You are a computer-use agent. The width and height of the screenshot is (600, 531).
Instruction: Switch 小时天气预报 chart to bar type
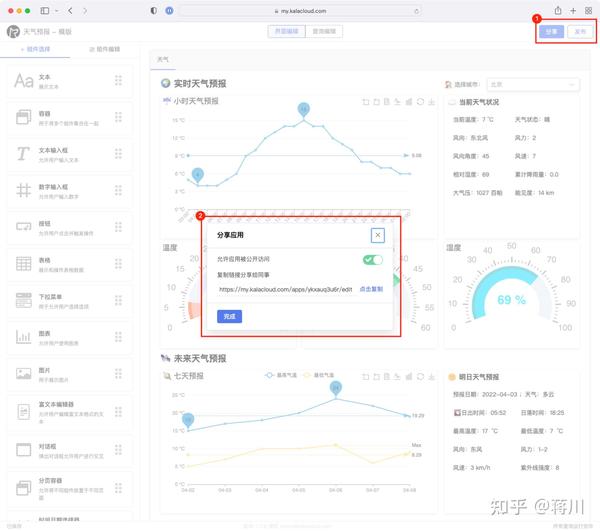[409, 102]
